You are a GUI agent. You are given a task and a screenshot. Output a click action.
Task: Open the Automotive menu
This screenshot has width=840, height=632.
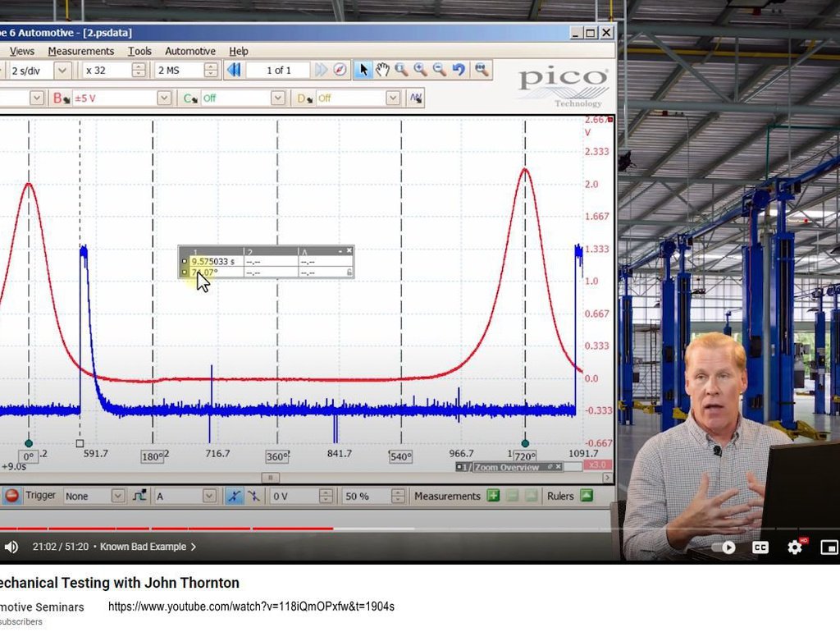click(190, 51)
